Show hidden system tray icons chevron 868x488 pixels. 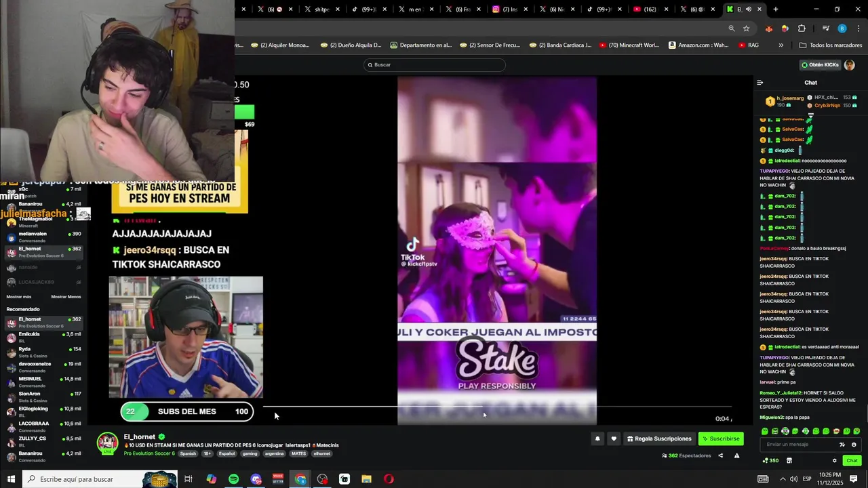782,479
